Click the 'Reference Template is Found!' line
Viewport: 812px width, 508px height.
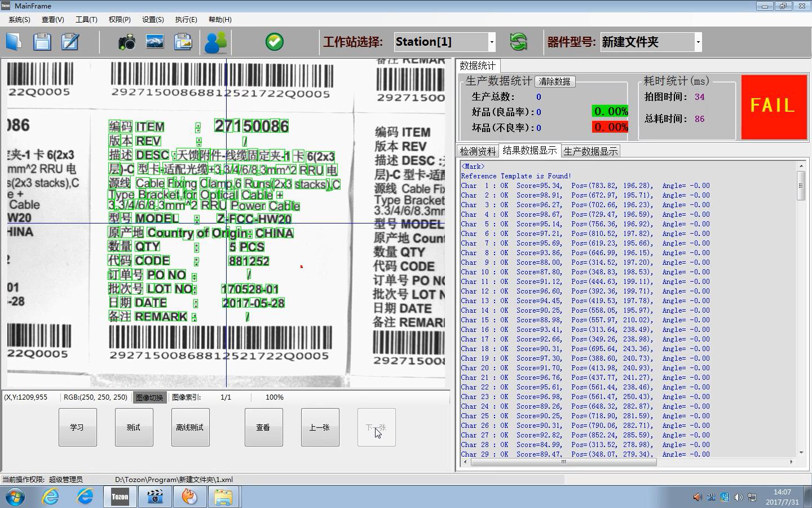[x=516, y=176]
